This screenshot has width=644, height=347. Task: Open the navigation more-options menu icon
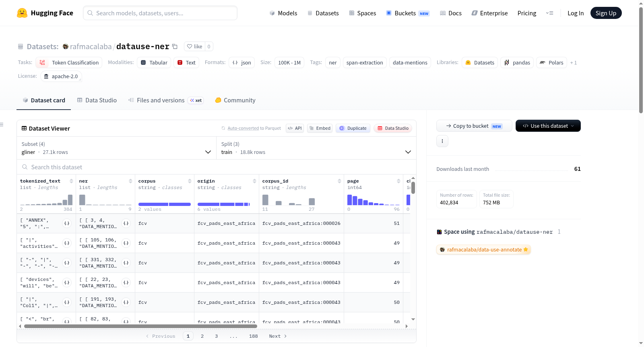[549, 13]
